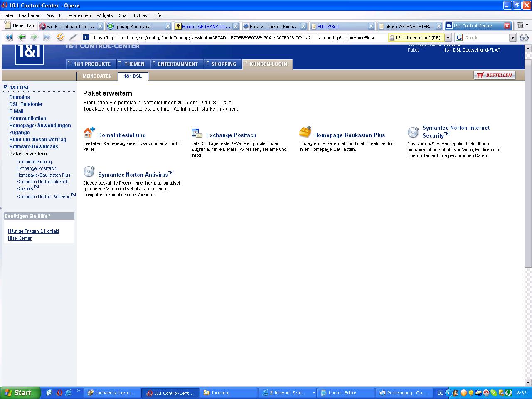Click the Domainbestellung house icon
The width and height of the screenshot is (532, 399).
[x=89, y=133]
